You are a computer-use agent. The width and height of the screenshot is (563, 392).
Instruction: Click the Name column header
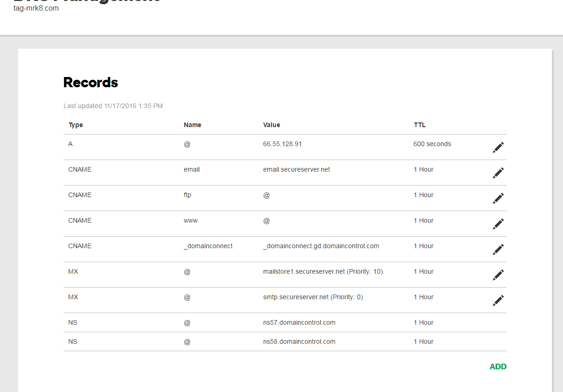192,125
